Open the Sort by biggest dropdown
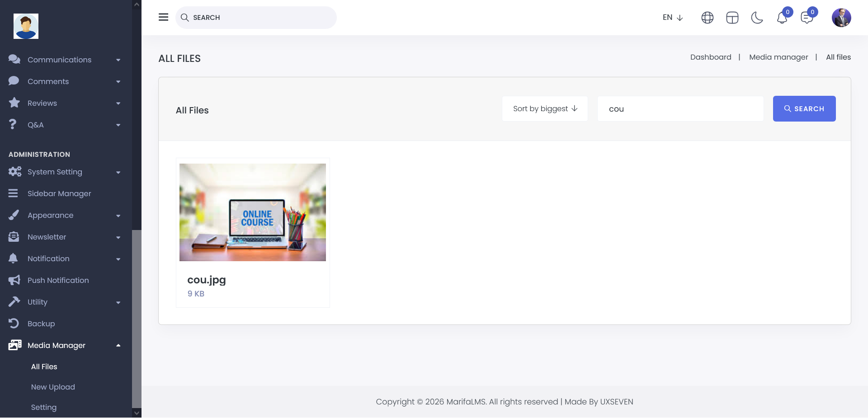The width and height of the screenshot is (868, 418). (x=545, y=109)
